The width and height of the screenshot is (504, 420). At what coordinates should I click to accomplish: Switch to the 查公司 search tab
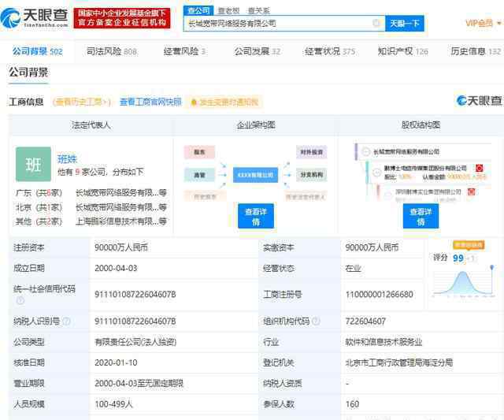(198, 10)
